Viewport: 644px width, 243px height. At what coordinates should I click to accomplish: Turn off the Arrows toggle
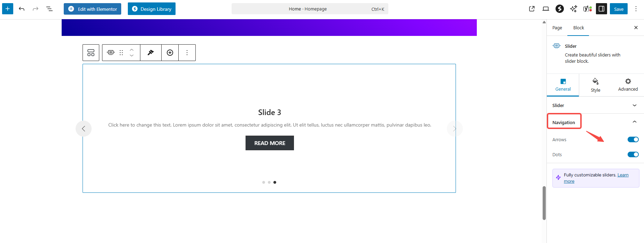click(633, 139)
